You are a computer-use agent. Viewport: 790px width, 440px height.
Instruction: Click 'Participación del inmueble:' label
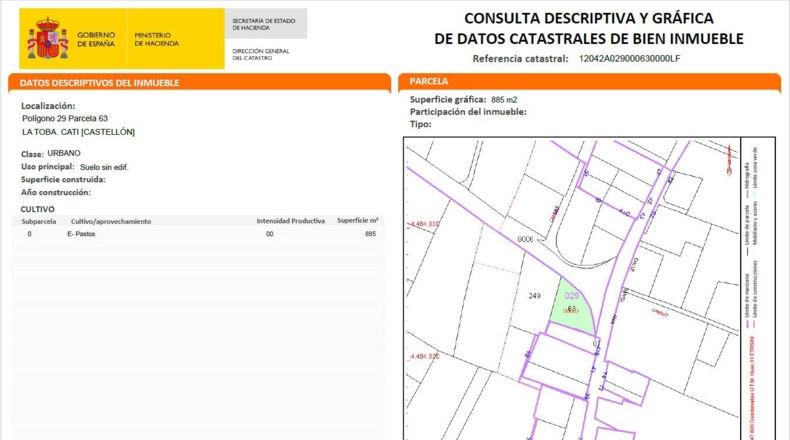click(468, 112)
